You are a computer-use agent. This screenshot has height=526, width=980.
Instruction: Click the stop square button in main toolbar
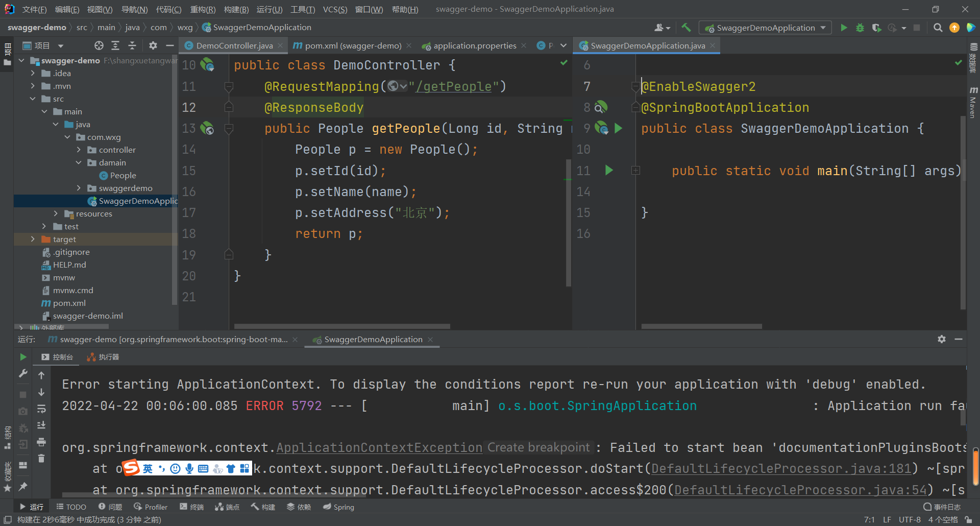pyautogui.click(x=917, y=28)
